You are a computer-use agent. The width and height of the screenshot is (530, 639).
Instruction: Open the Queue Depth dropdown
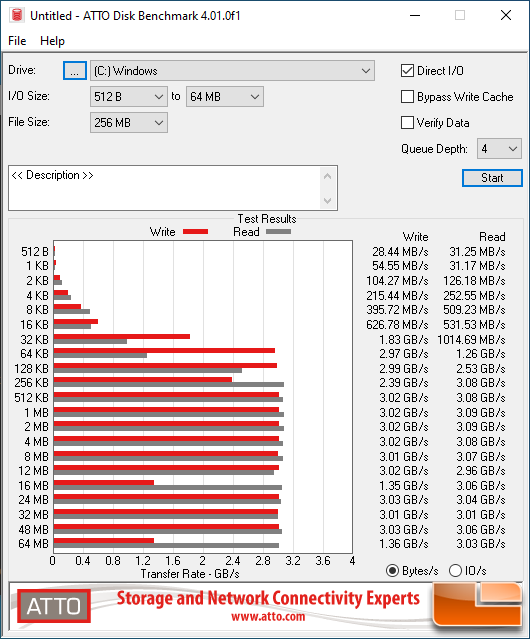pos(499,148)
